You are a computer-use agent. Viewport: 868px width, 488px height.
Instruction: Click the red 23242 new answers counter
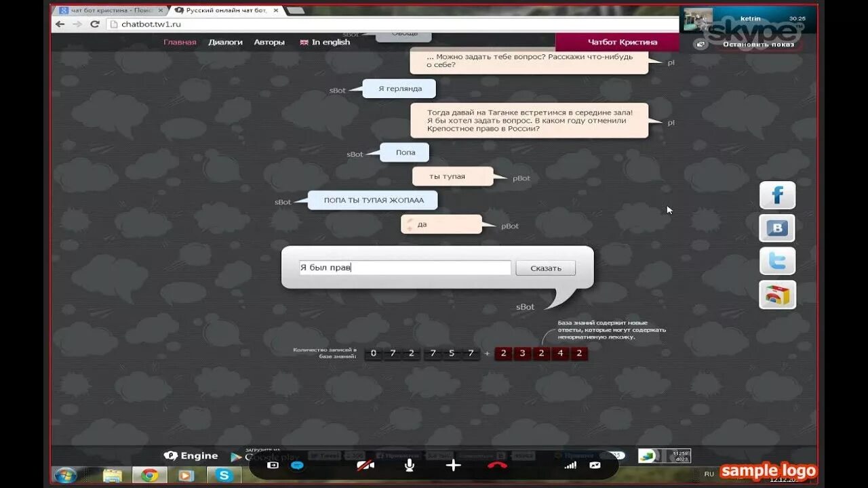tap(541, 353)
